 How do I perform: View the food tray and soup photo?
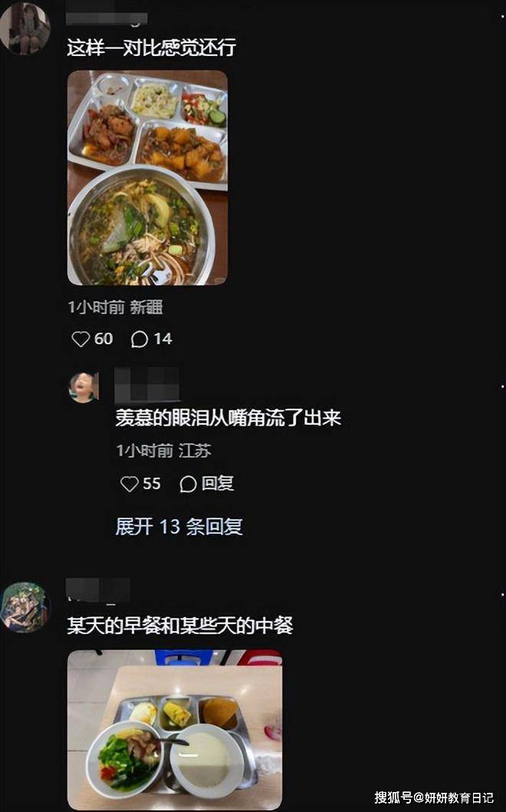pyautogui.click(x=148, y=178)
